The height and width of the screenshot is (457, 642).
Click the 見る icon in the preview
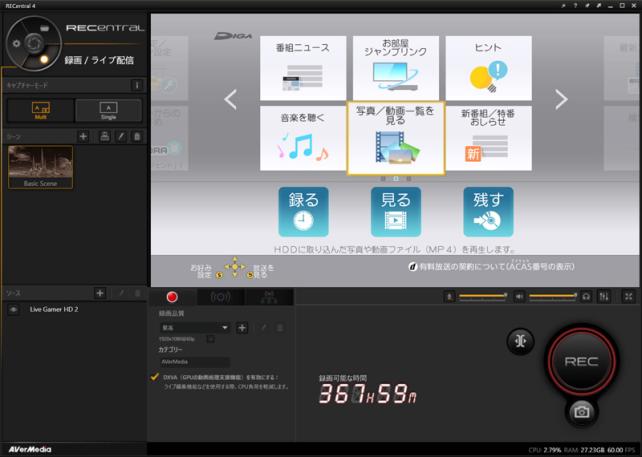pos(396,212)
